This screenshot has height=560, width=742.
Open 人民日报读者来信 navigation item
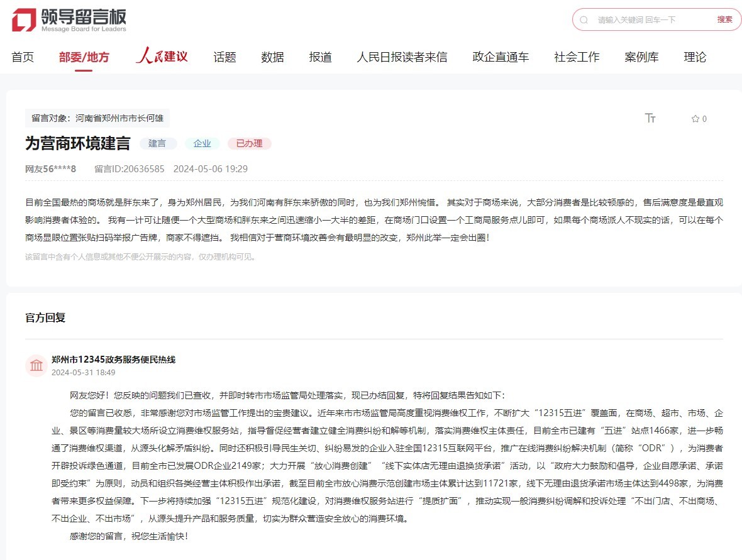click(x=402, y=57)
